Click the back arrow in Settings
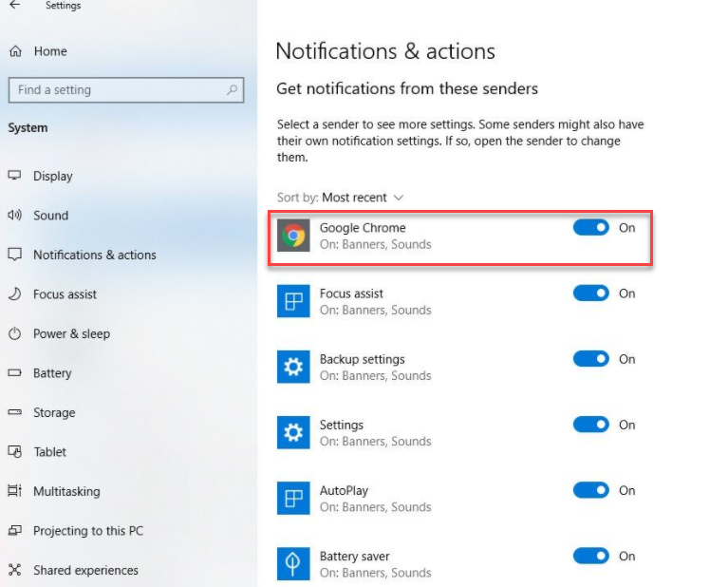 [15, 5]
